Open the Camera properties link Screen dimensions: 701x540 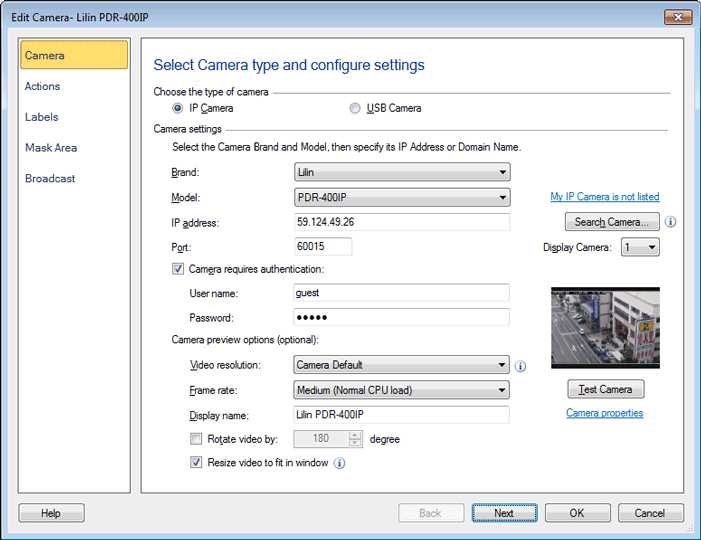tap(604, 413)
